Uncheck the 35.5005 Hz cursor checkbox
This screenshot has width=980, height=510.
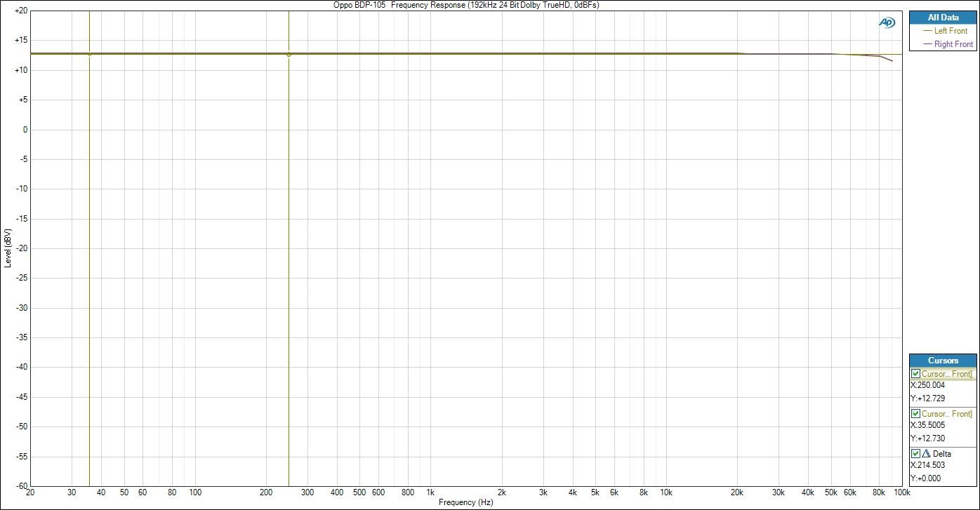pos(915,414)
